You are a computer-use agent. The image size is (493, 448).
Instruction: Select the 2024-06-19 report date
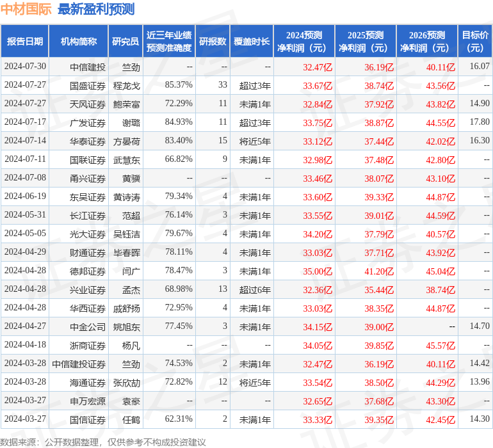coord(25,196)
